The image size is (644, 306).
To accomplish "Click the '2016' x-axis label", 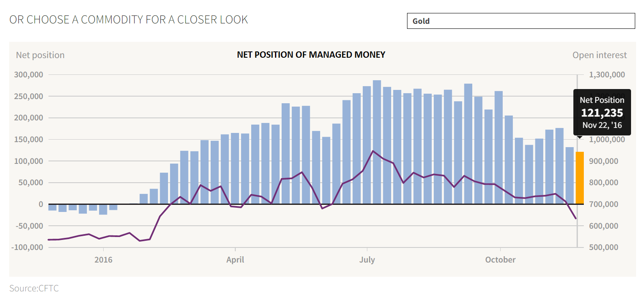I will tap(103, 260).
